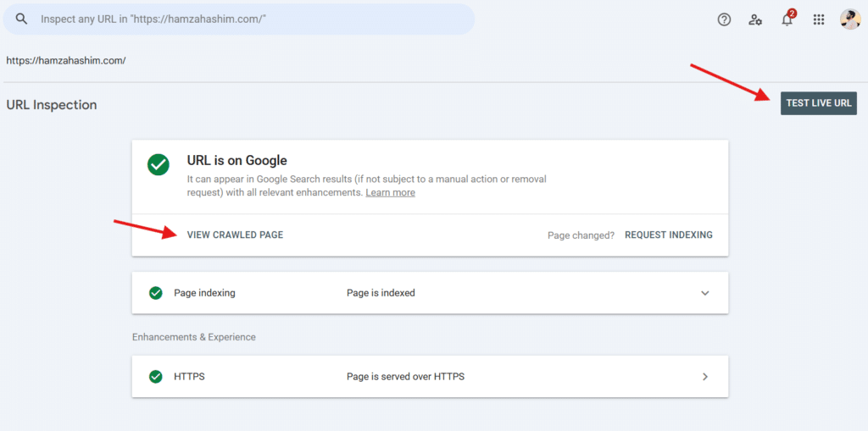Open the notifications bell with 2 alerts
The width and height of the screenshot is (868, 431).
coord(787,19)
